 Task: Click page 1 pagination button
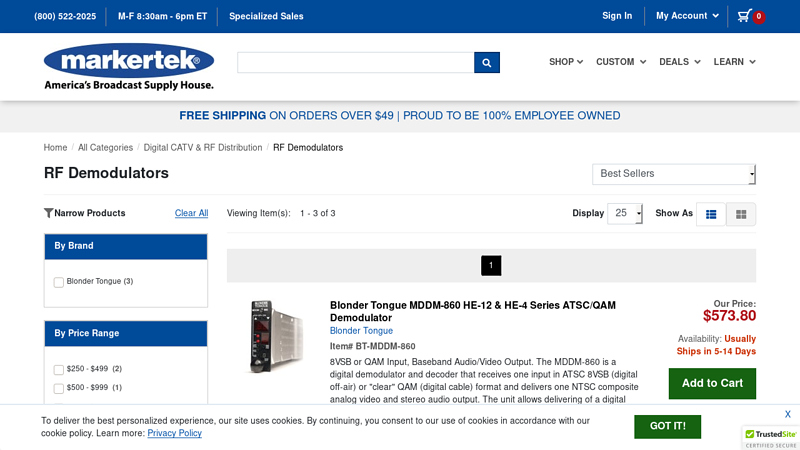click(491, 265)
